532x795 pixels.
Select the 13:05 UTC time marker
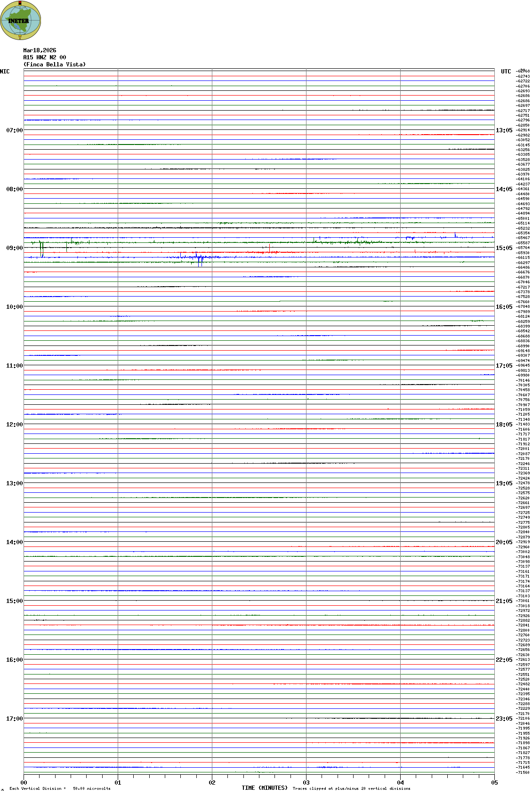(x=504, y=130)
